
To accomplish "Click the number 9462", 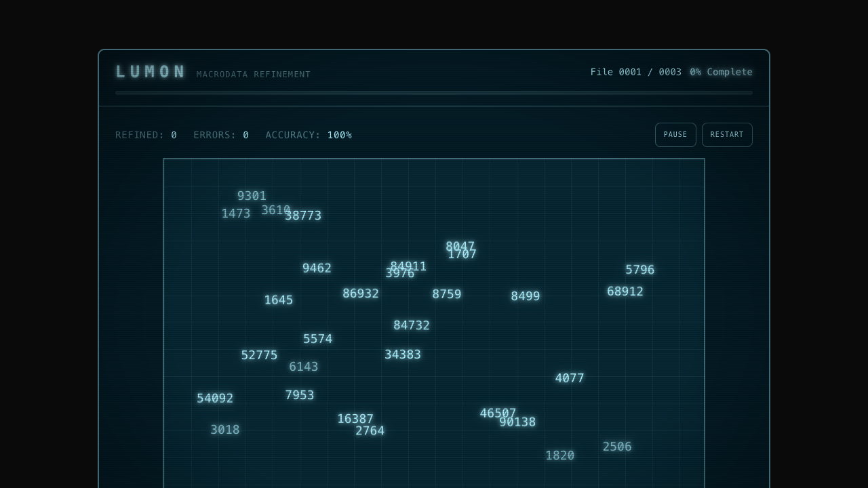I will pos(317,268).
